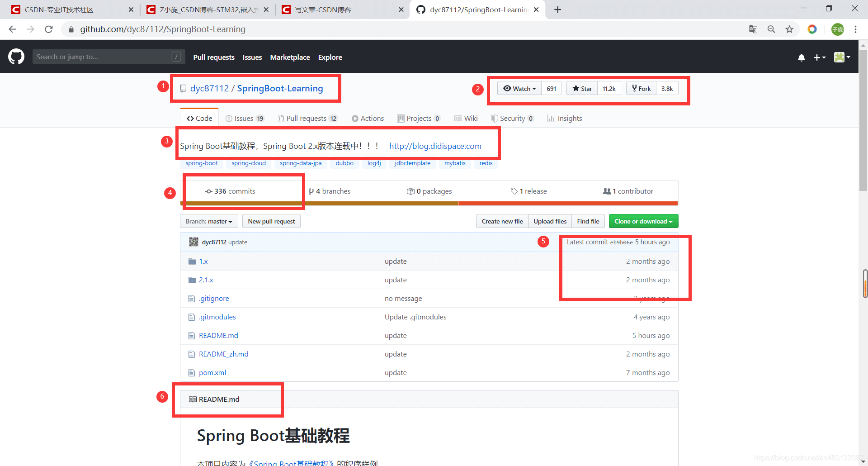The height and width of the screenshot is (466, 868).
Task: Open the notifications bell
Action: tap(801, 57)
